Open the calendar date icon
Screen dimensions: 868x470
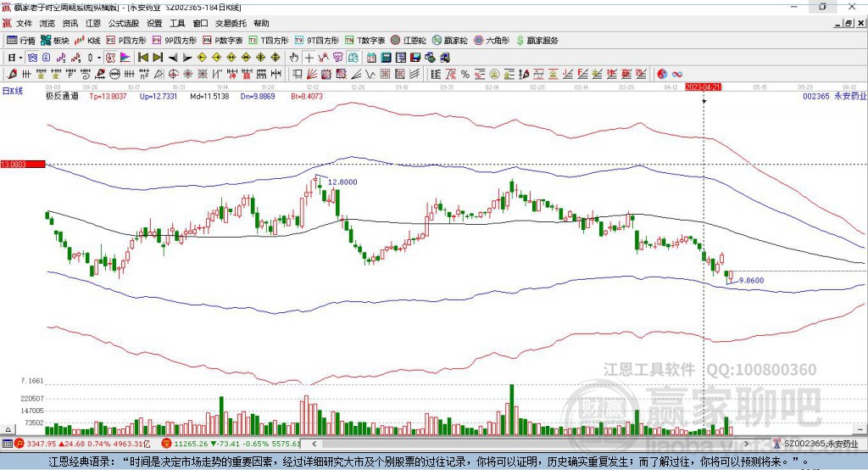click(371, 58)
